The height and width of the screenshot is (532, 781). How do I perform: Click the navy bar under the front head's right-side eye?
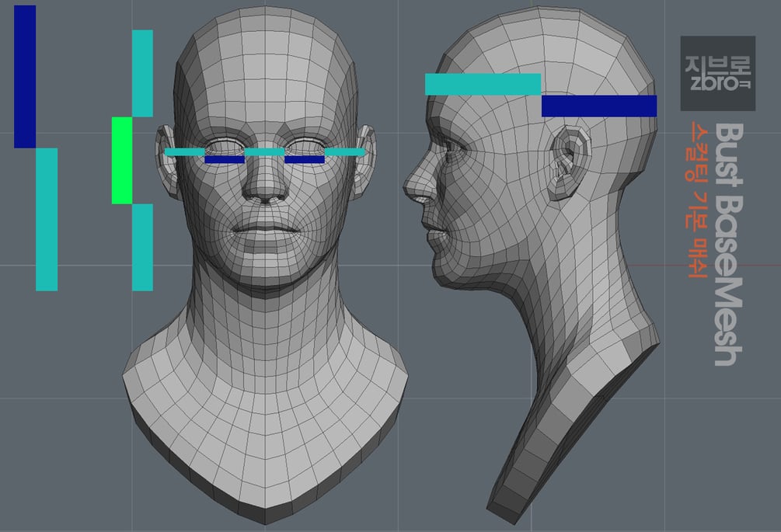coord(305,160)
